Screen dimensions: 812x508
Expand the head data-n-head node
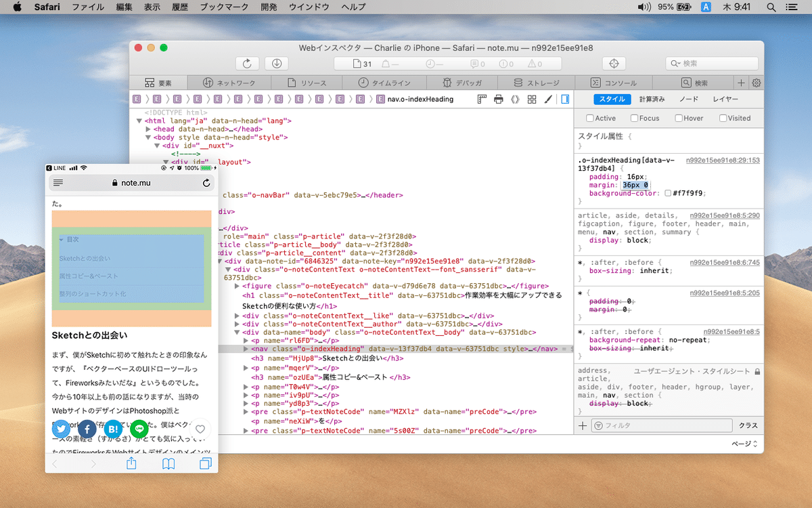[149, 129]
